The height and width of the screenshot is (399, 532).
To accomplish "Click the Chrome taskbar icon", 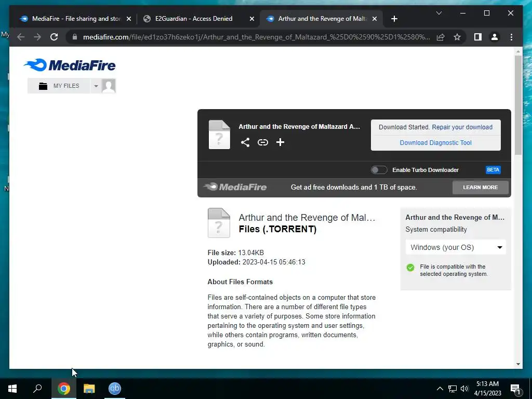I will (x=64, y=389).
